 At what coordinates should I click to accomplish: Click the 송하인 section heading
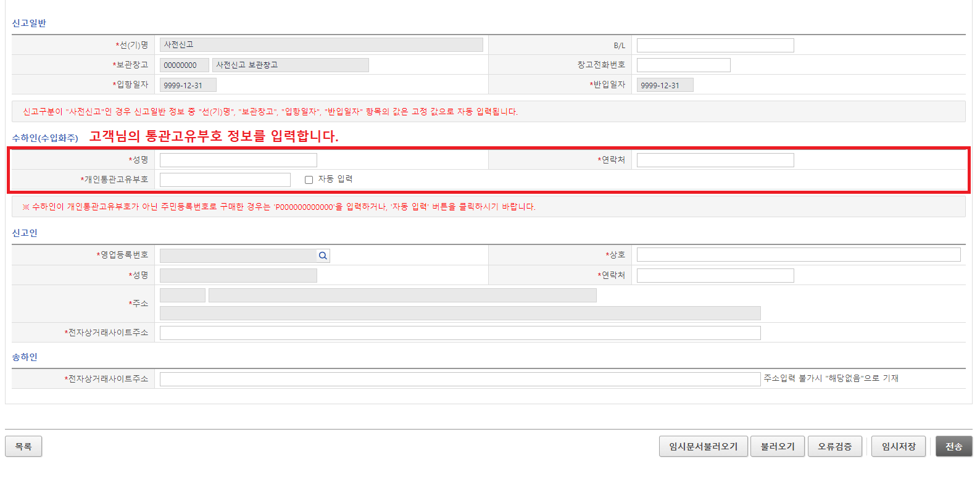pyautogui.click(x=25, y=357)
